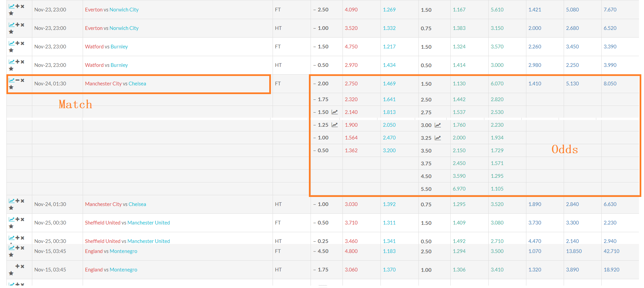Expand Sheffield United vs Manchester United FT row
This screenshot has width=644, height=288.
tap(17, 219)
